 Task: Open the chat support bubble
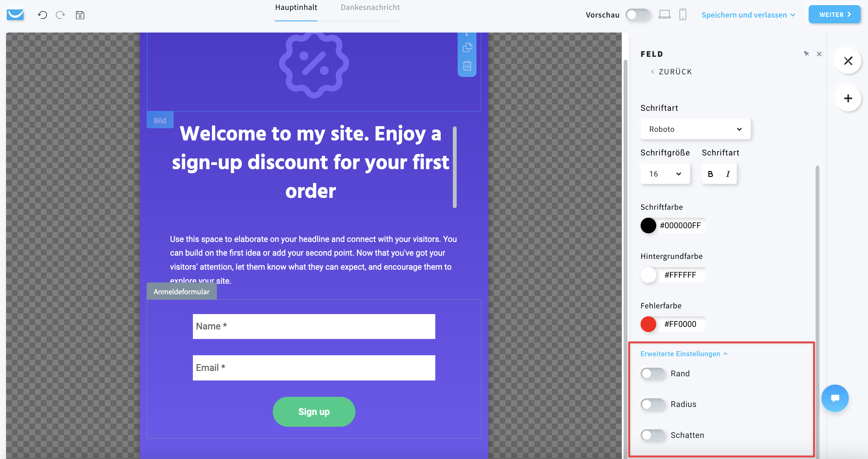pos(835,398)
